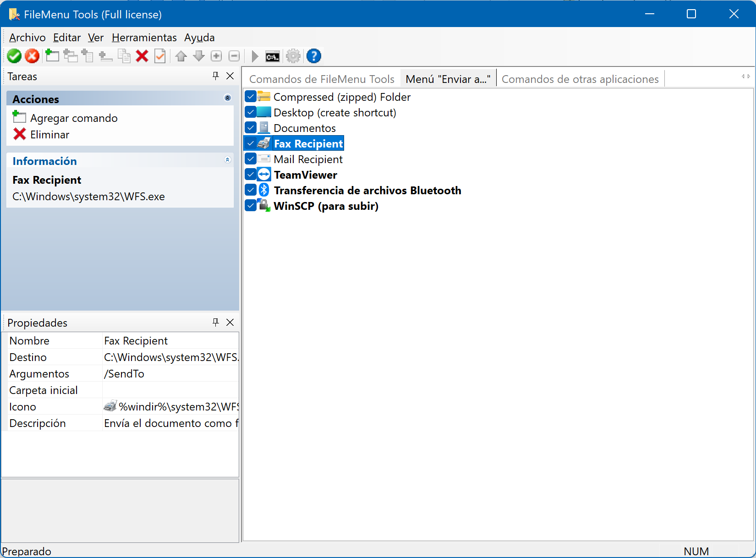This screenshot has width=756, height=558.
Task: Click the FileMenu Tools title bar app icon
Action: click(x=14, y=14)
